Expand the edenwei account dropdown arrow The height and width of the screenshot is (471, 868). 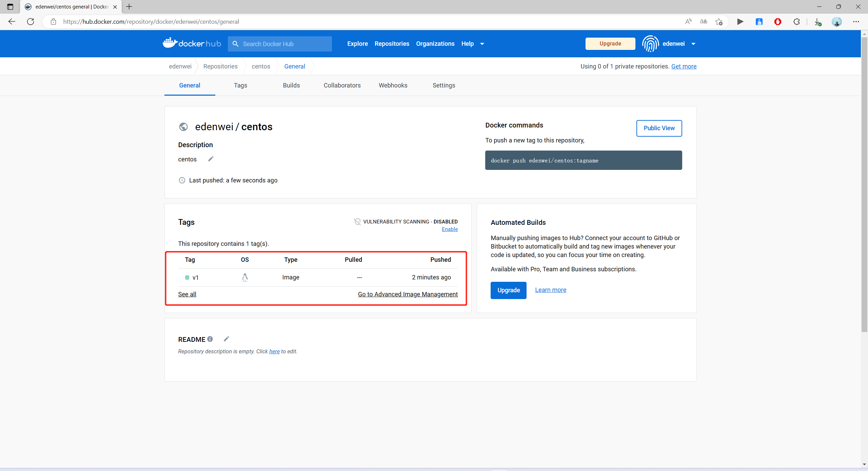(693, 44)
